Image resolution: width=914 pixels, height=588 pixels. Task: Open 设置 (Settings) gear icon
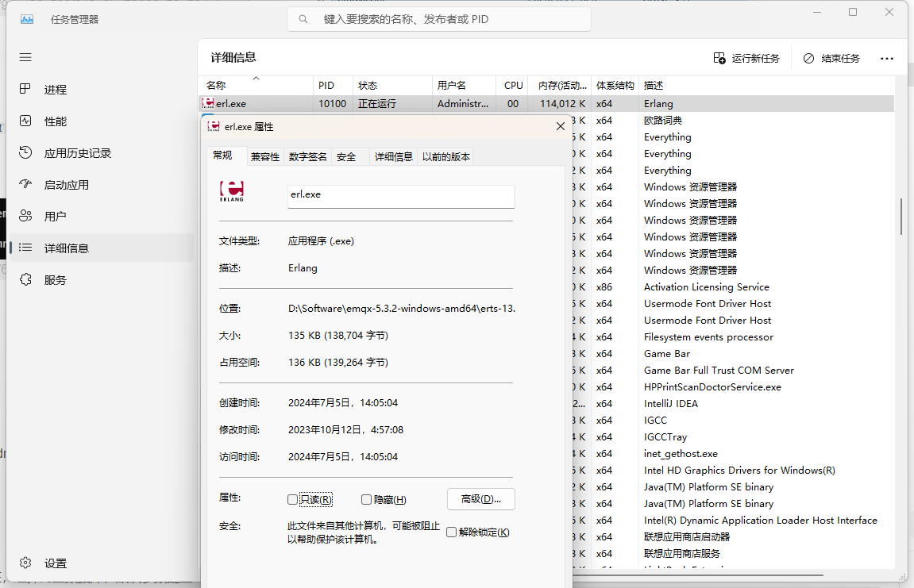click(25, 563)
